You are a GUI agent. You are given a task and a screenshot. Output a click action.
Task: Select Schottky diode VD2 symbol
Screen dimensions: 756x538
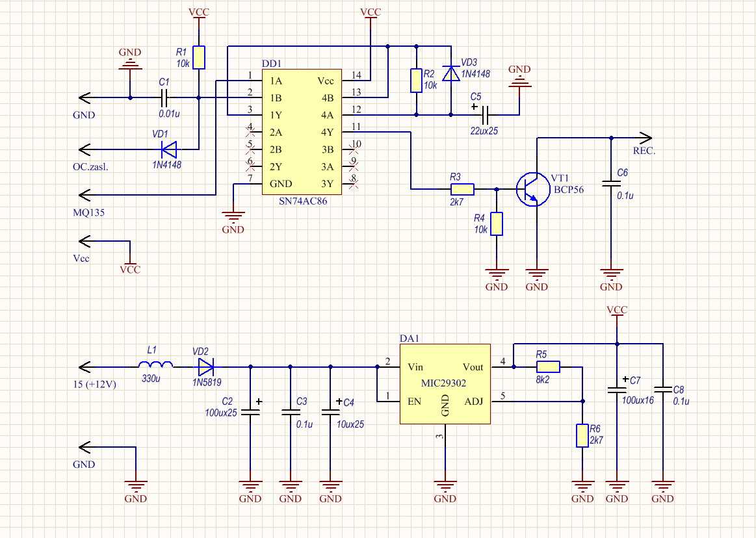click(x=205, y=367)
